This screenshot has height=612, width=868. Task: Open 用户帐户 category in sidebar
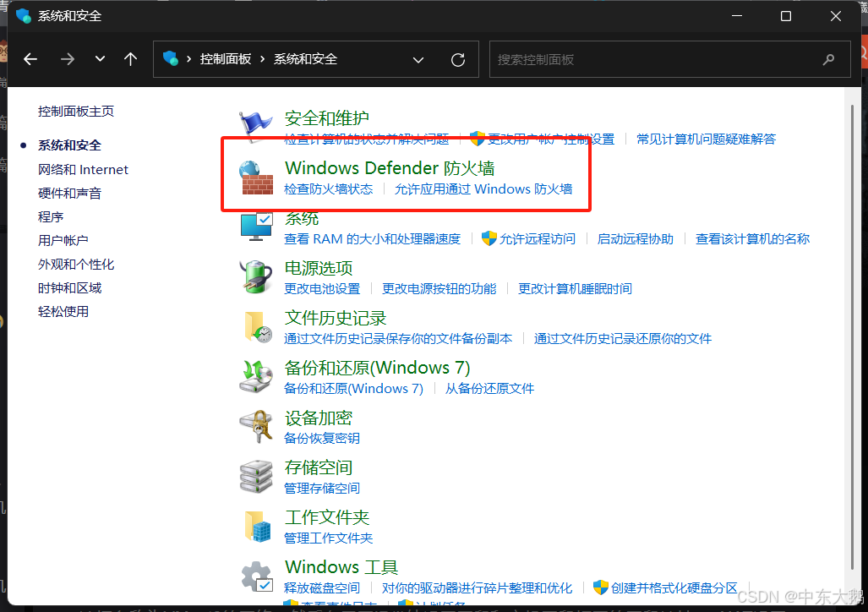[x=63, y=240]
